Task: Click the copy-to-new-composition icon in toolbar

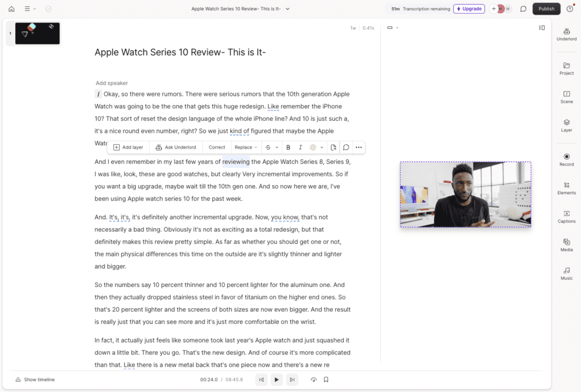Action: click(334, 147)
